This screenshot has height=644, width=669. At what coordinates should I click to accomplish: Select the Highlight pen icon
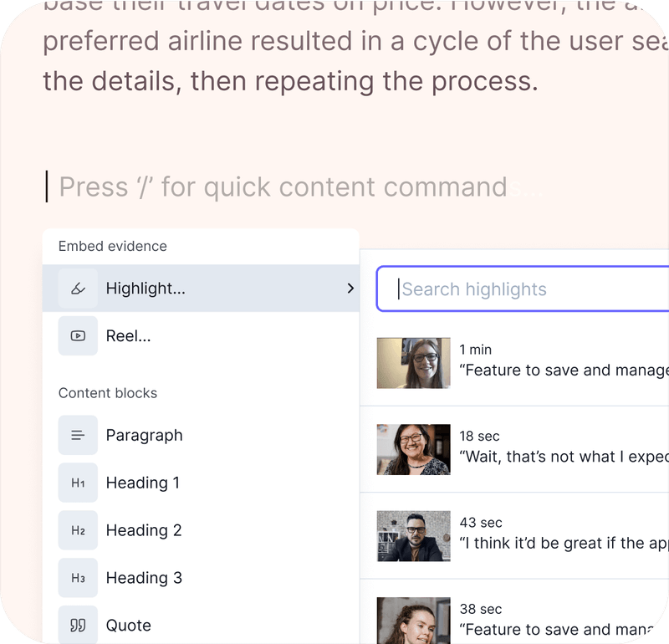[77, 288]
